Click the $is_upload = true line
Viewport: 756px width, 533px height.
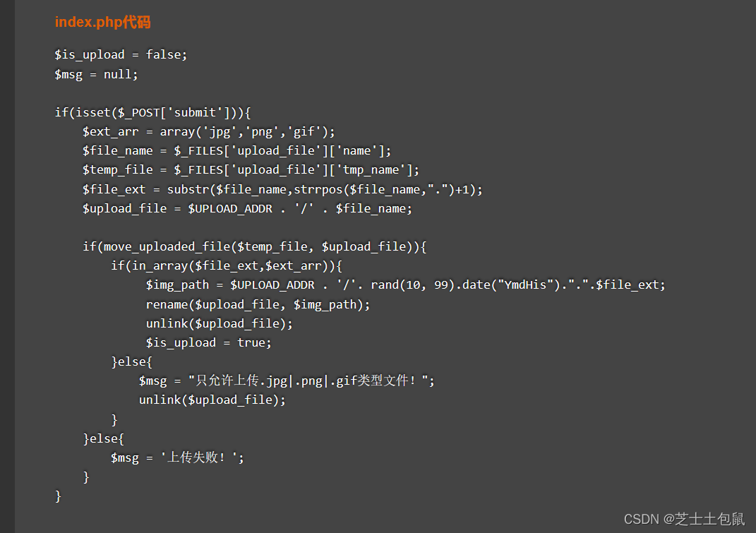(208, 343)
